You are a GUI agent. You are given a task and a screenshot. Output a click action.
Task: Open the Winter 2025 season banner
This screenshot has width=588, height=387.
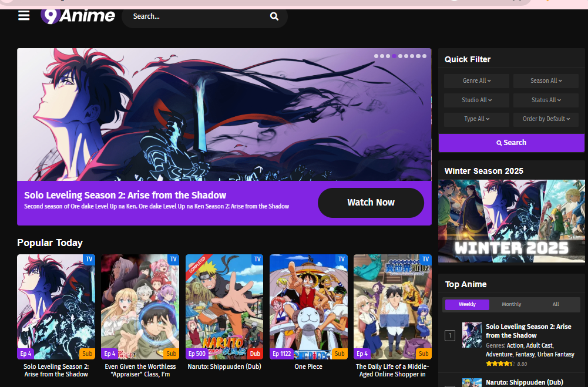click(511, 221)
